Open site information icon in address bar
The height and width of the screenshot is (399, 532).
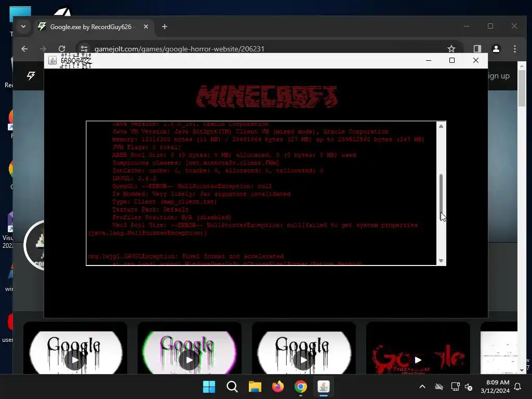pos(84,49)
